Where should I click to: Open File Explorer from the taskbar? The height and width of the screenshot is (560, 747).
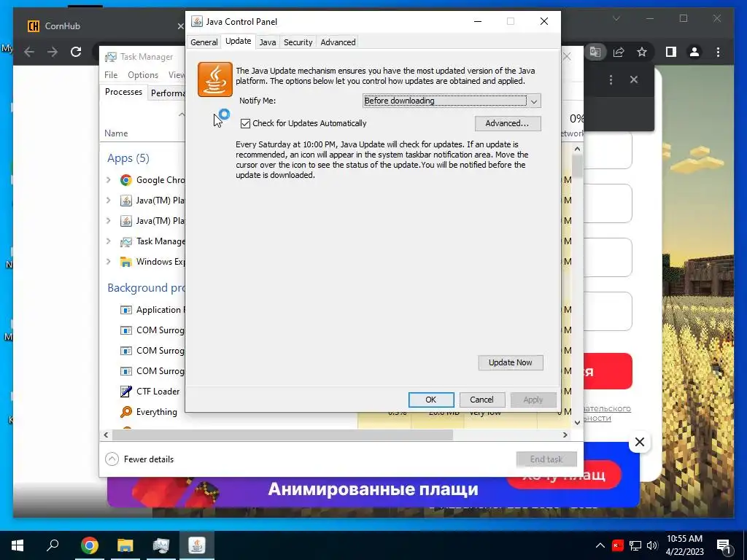(x=125, y=545)
